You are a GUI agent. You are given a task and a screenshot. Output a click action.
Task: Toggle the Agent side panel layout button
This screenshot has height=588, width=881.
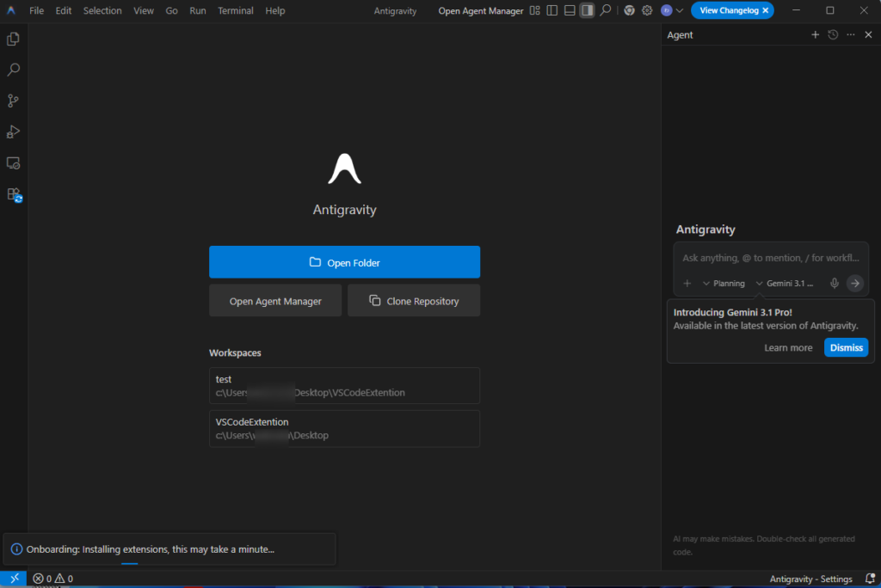coord(586,11)
